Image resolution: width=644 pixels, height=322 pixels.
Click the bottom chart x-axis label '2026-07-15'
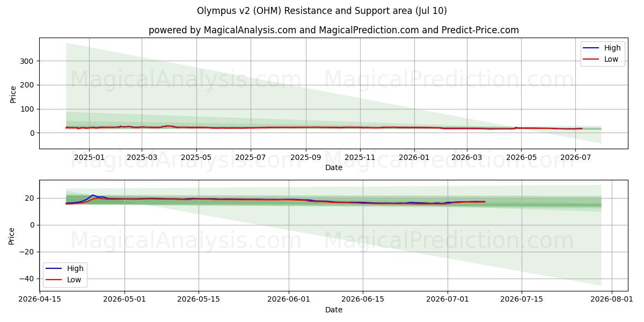(522, 301)
